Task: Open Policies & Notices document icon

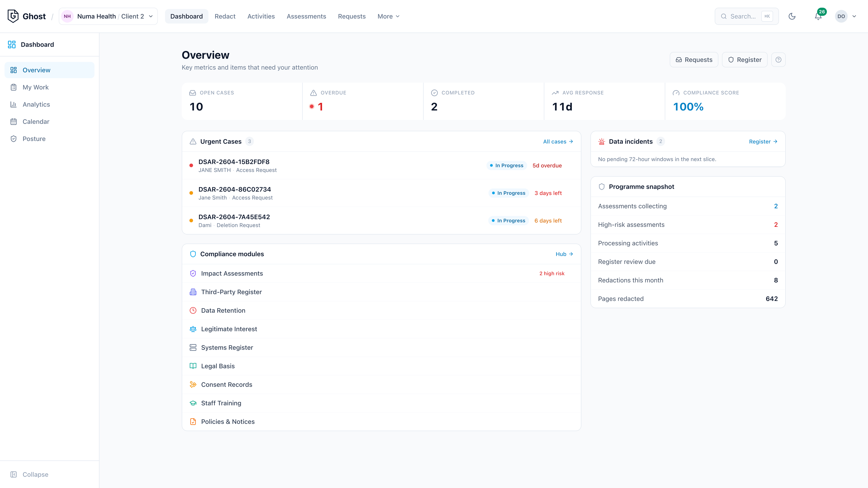Action: [193, 422]
